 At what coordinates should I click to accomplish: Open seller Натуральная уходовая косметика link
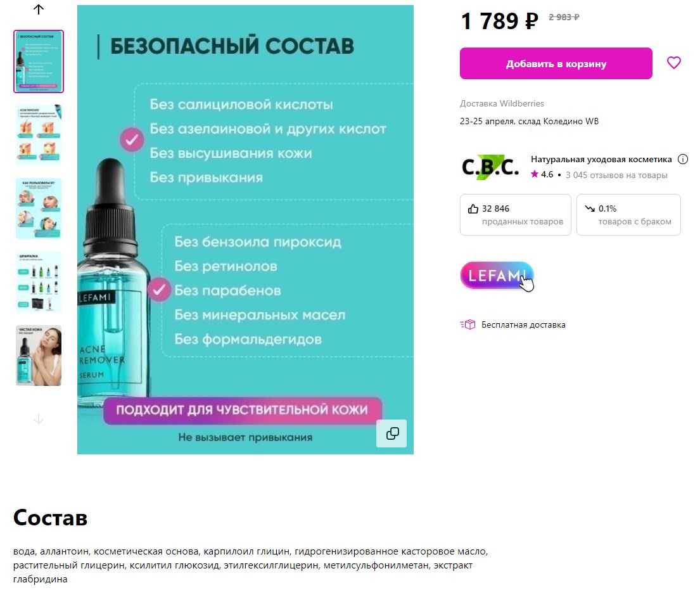[x=601, y=160]
